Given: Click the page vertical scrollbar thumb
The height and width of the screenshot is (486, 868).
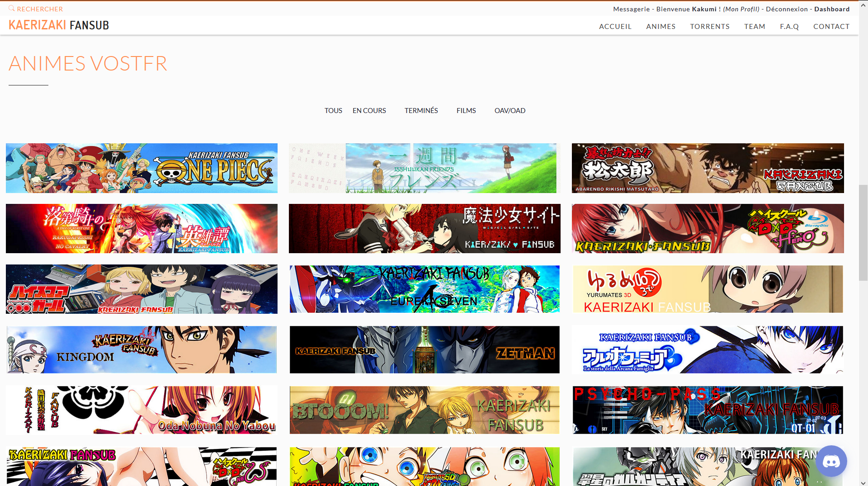Looking at the screenshot, I should pyautogui.click(x=863, y=233).
